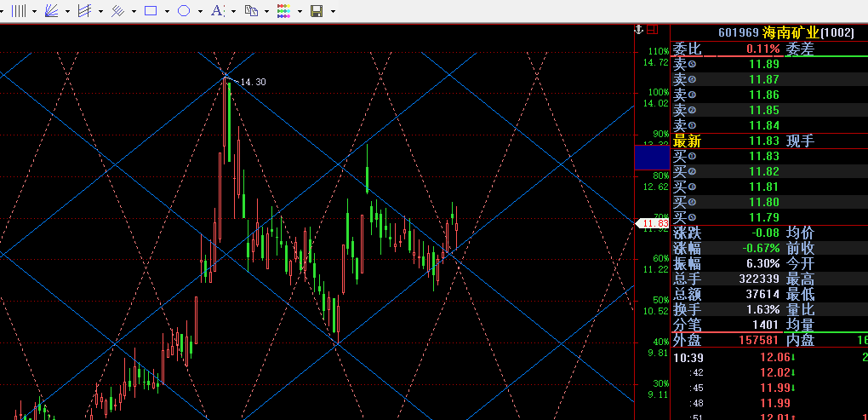
Task: Expand dropdown arrow next to color palette
Action: tap(300, 11)
